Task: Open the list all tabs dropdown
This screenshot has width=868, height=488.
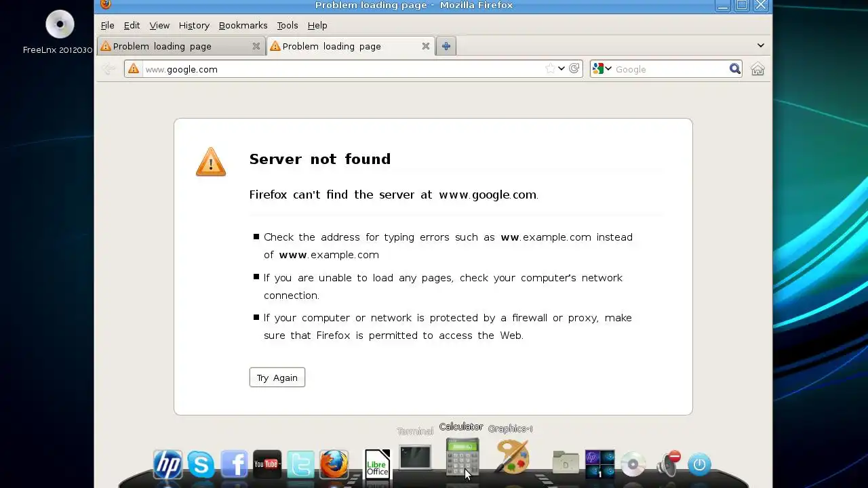Action: [x=761, y=45]
